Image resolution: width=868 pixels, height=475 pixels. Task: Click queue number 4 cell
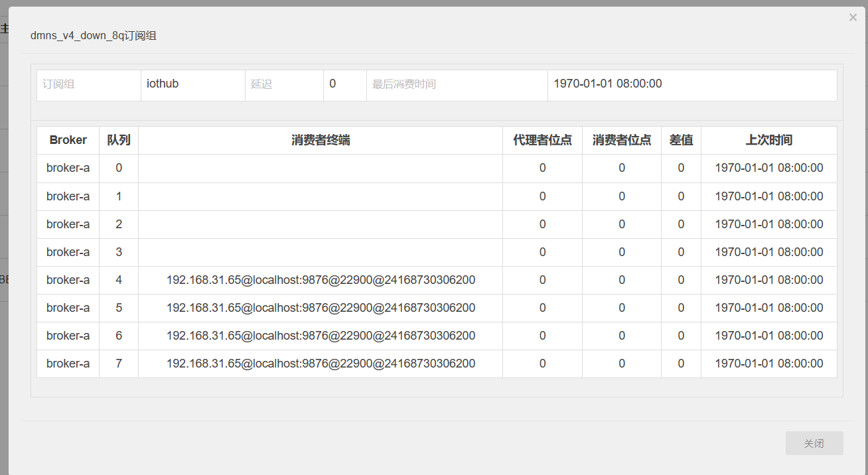[x=119, y=280]
